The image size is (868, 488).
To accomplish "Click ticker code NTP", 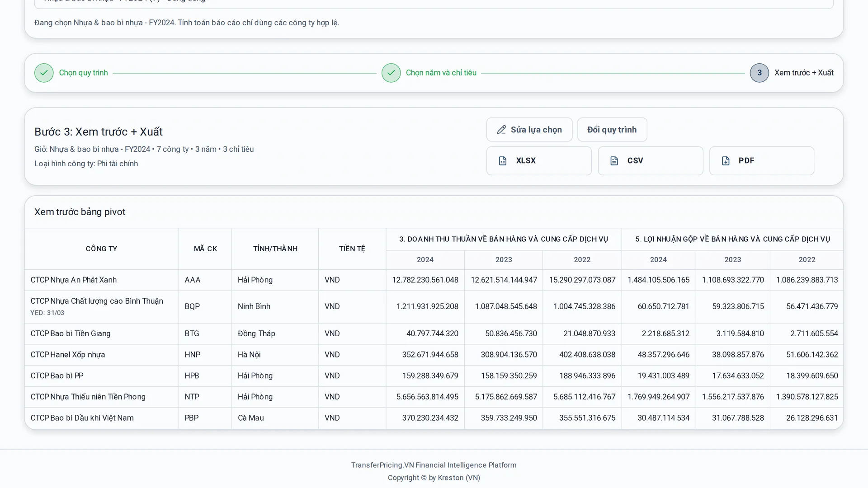I will click(x=192, y=397).
